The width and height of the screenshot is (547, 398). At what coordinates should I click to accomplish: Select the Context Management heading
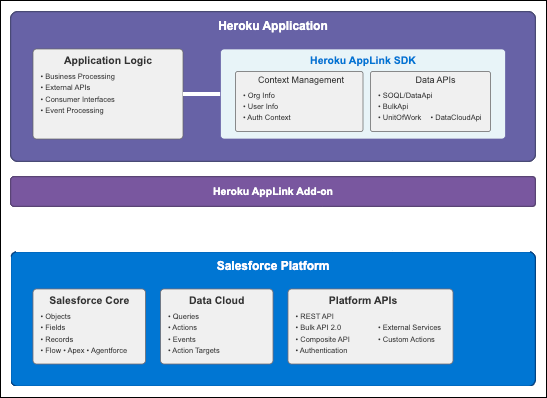click(x=301, y=80)
